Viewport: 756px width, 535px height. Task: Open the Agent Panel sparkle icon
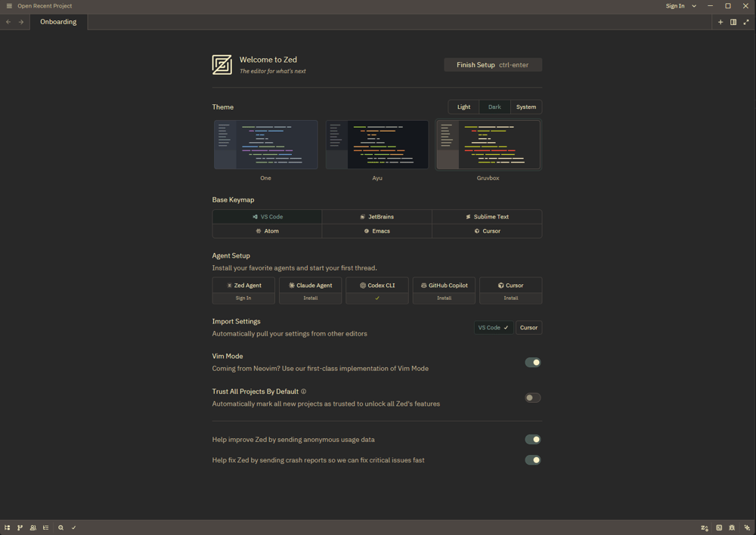pyautogui.click(x=747, y=527)
